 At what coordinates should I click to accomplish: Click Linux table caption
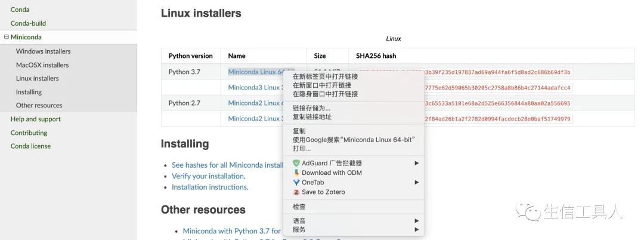coord(394,39)
